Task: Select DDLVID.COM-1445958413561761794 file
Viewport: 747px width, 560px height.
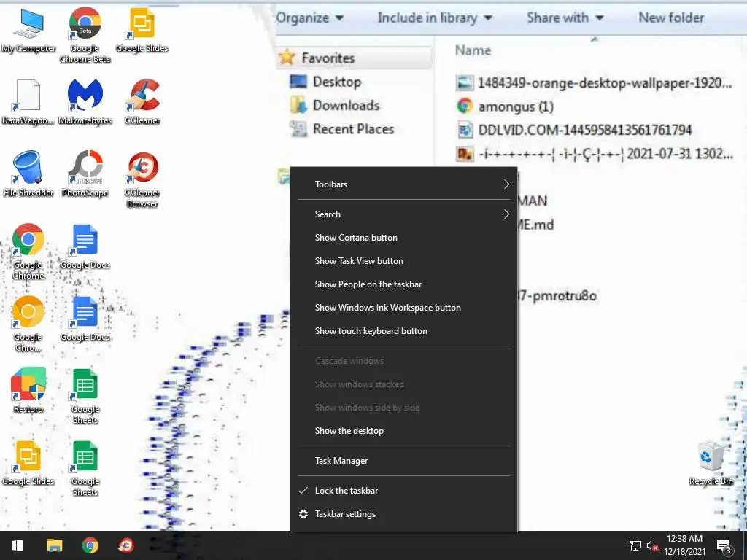Action: coord(574,130)
